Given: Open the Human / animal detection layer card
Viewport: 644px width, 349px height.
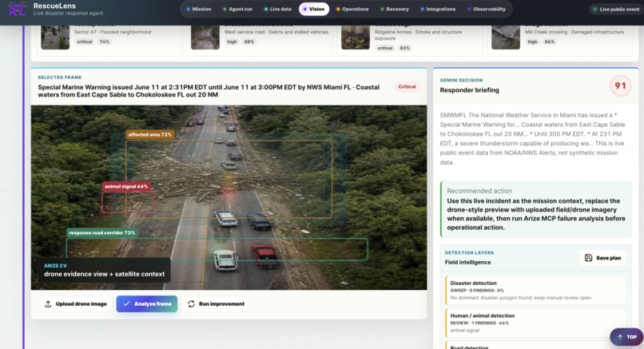Looking at the screenshot, I should (x=536, y=323).
